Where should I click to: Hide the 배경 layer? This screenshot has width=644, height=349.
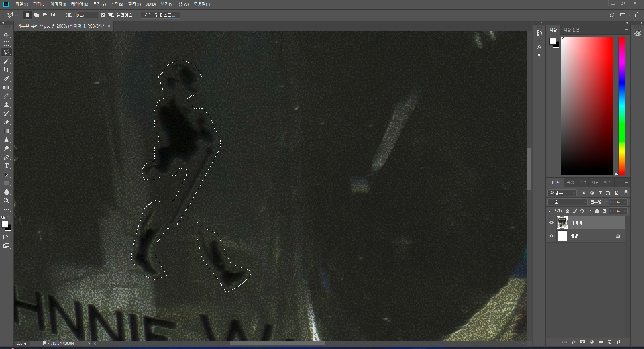tap(551, 236)
